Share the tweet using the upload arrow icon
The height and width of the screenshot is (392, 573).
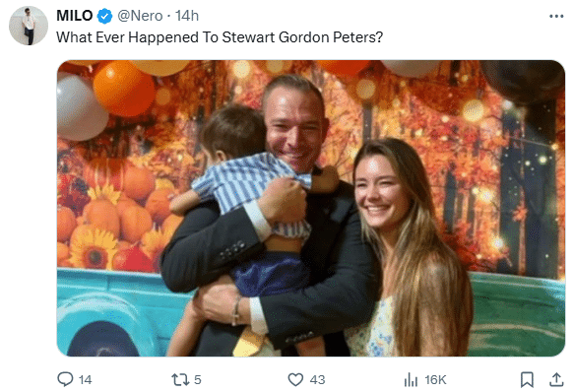[x=556, y=379]
